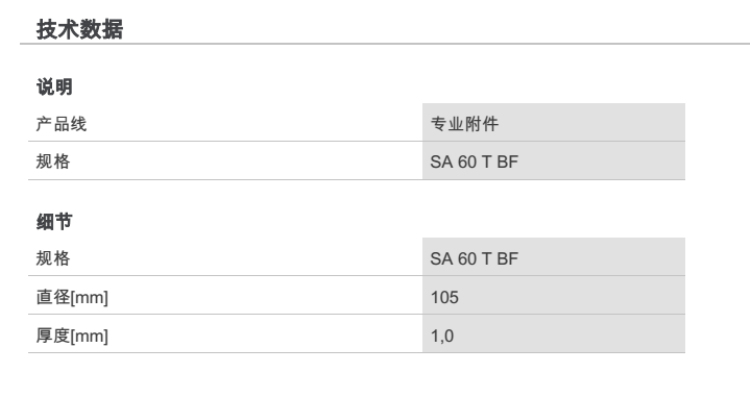The width and height of the screenshot is (750, 397).
Task: Click the 技术数据 section heading
Action: click(79, 29)
